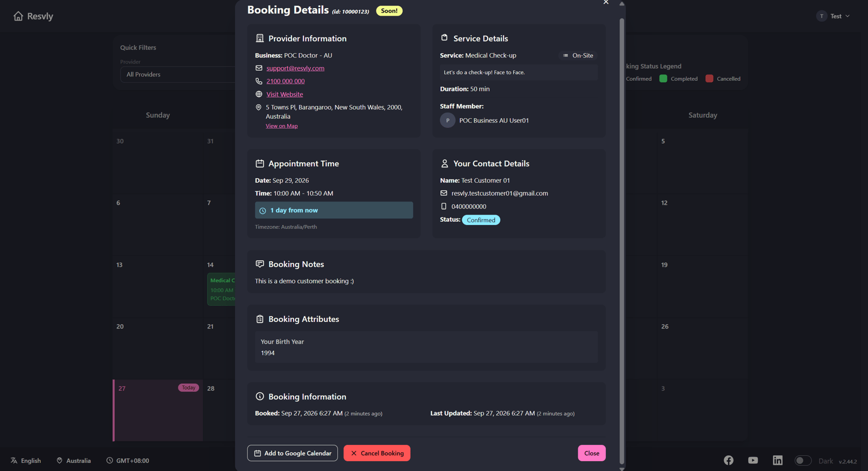The height and width of the screenshot is (471, 868).
Task: Click the Resvly home icon
Action: tap(18, 16)
